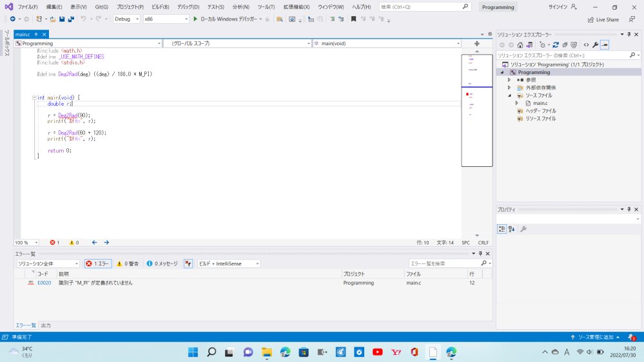This screenshot has width=644, height=362.
Task: Click the error count icon in editor status strip
Action: pos(53,243)
